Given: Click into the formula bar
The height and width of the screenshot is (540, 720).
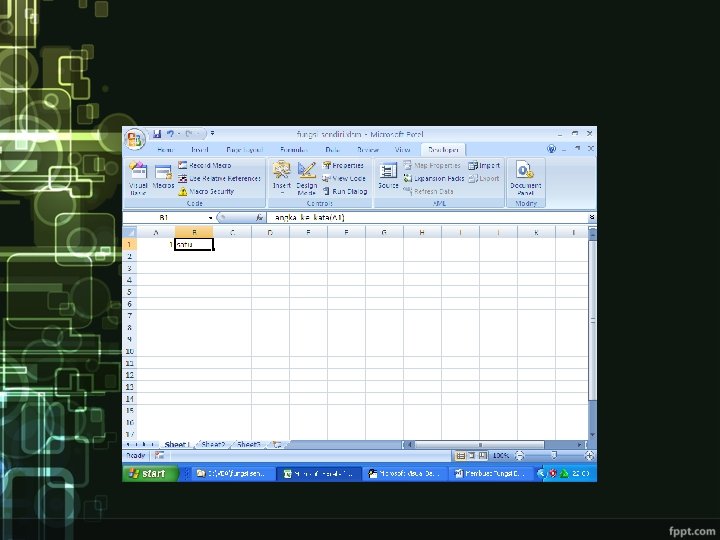Looking at the screenshot, I should click(x=427, y=218).
